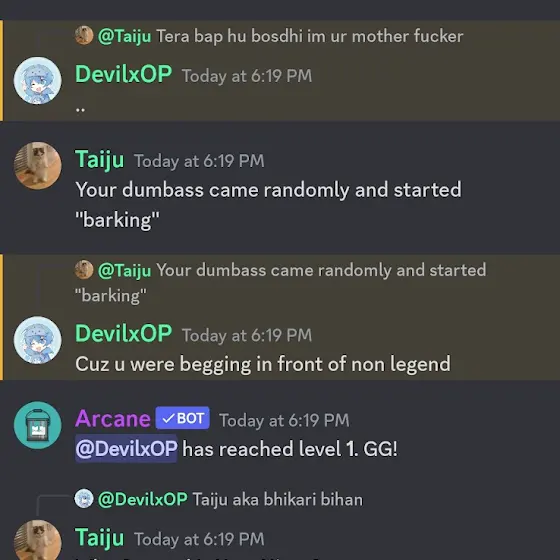
Task: Click the @Taiju mention in the top reply preview
Action: [x=125, y=36]
